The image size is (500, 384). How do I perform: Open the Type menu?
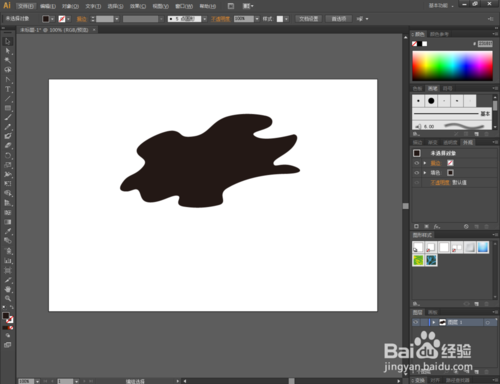[93, 6]
